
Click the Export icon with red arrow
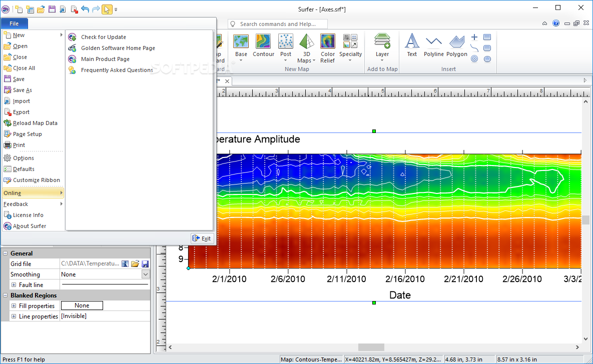74,9
